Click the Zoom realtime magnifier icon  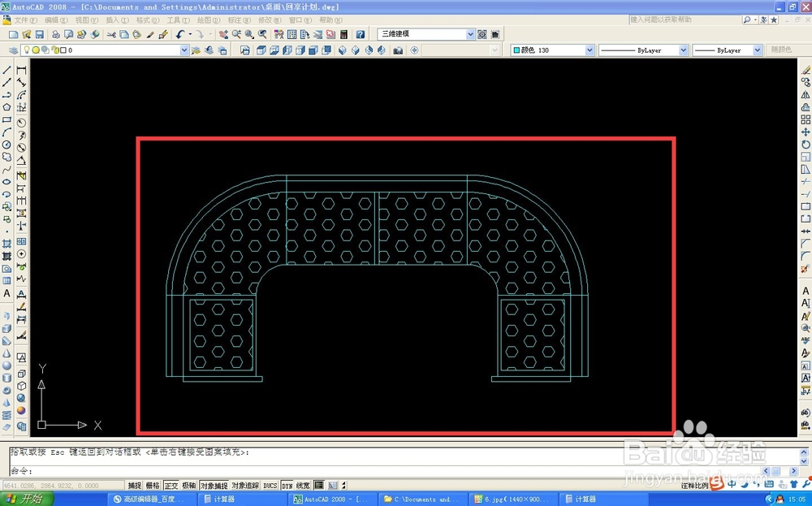(x=236, y=34)
